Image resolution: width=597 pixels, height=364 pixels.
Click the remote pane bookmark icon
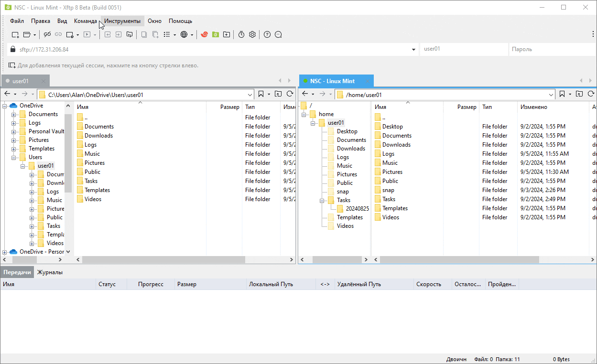562,94
